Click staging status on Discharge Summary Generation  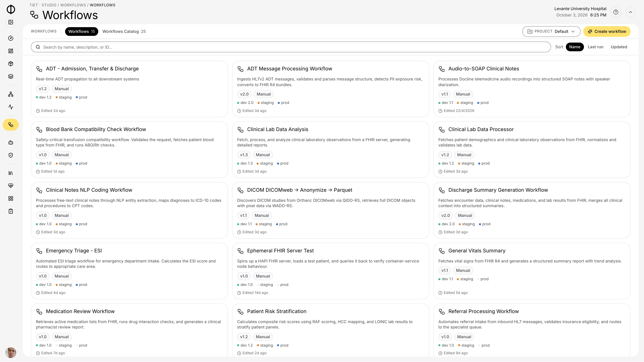(x=467, y=224)
